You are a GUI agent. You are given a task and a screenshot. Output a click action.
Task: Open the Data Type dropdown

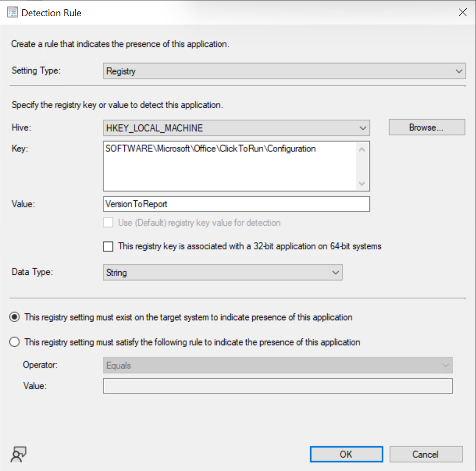click(x=223, y=272)
